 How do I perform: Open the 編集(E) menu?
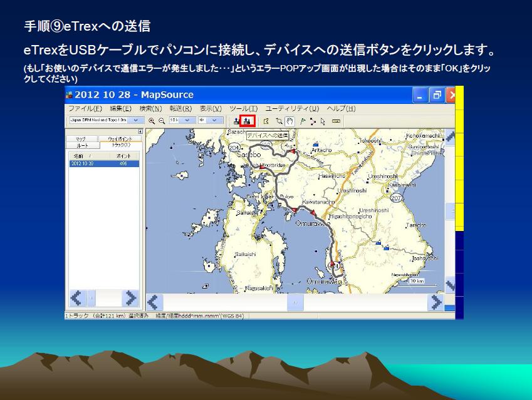[x=120, y=108]
